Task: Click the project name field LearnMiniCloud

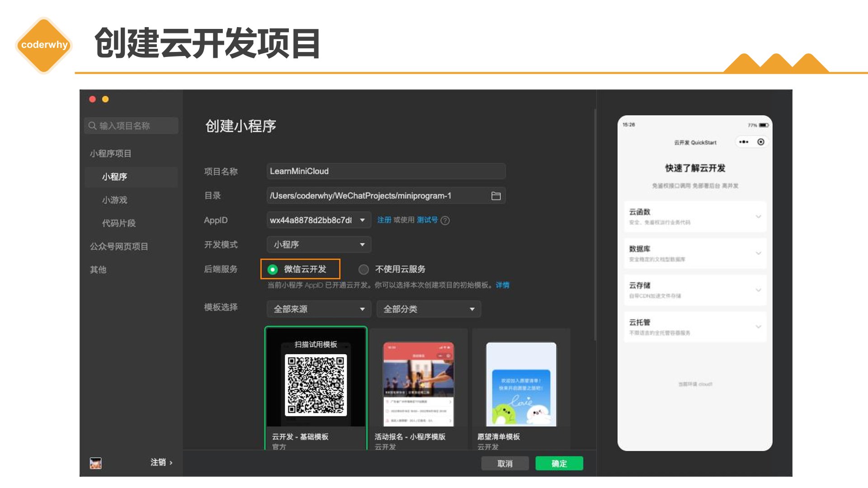Action: tap(386, 171)
